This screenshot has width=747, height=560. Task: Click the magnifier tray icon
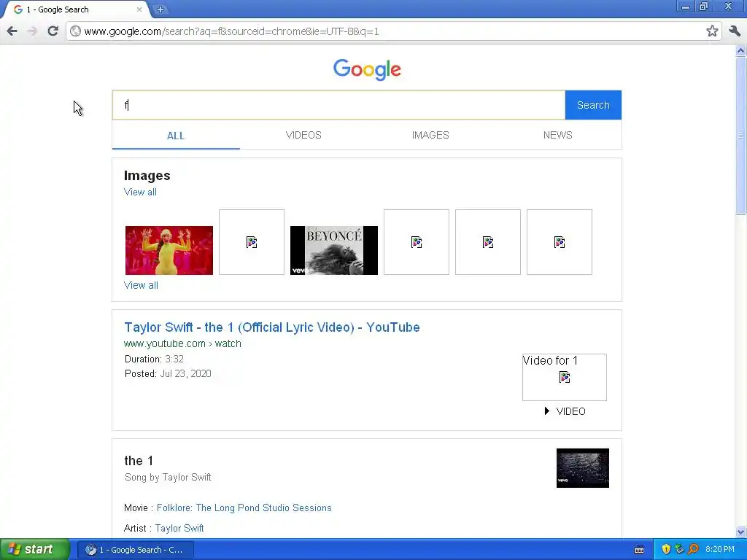click(x=694, y=550)
